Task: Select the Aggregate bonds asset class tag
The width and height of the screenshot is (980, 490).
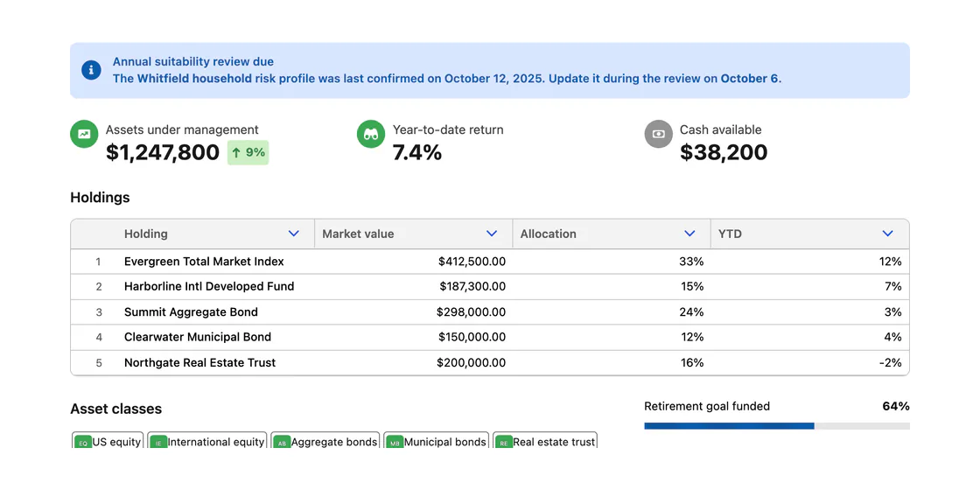Action: [x=325, y=441]
